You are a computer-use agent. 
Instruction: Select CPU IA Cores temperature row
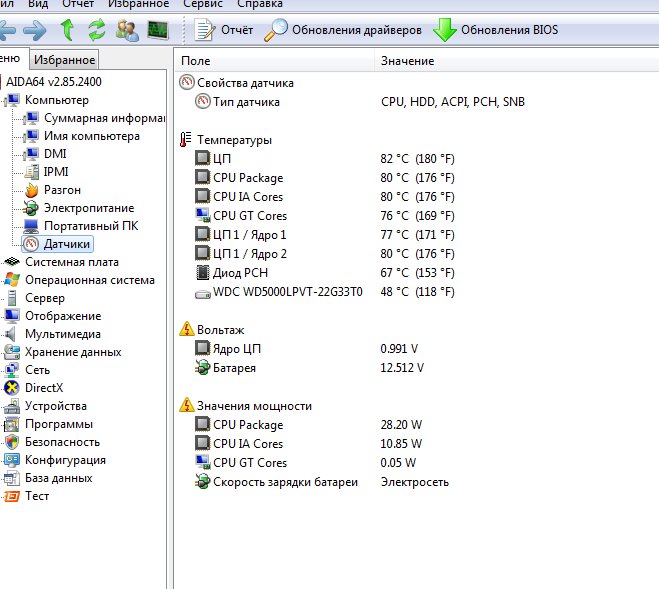click(x=325, y=197)
